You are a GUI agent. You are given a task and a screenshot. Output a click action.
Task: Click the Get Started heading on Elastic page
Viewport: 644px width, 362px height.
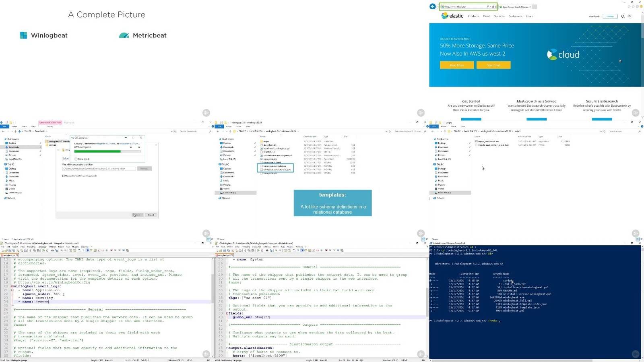471,101
